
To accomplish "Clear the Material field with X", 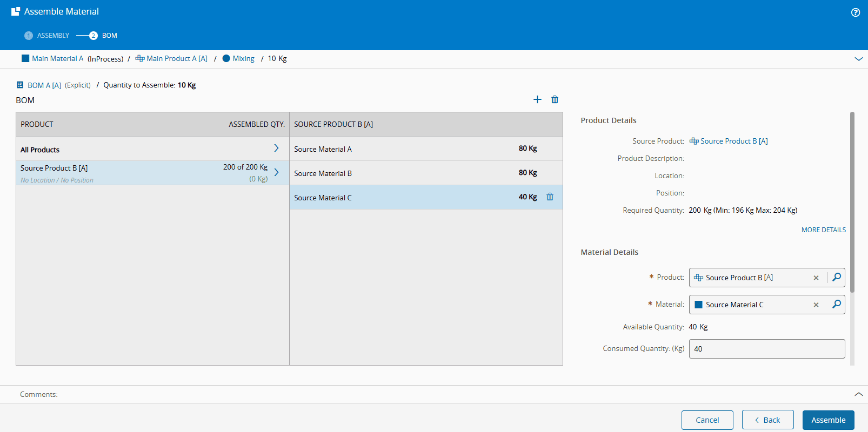I will pyautogui.click(x=816, y=305).
